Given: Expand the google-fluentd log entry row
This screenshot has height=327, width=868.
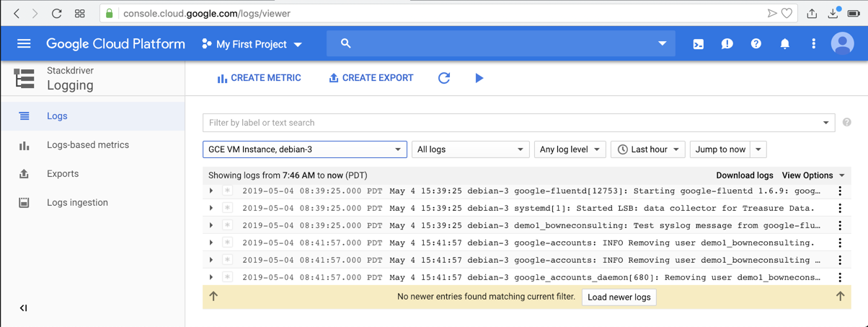Looking at the screenshot, I should [x=211, y=191].
